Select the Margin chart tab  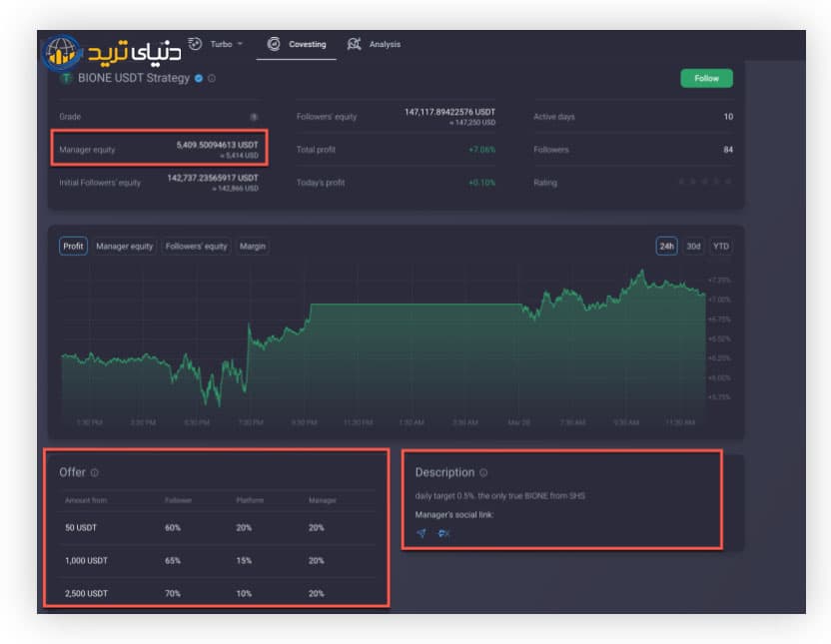[x=253, y=247]
